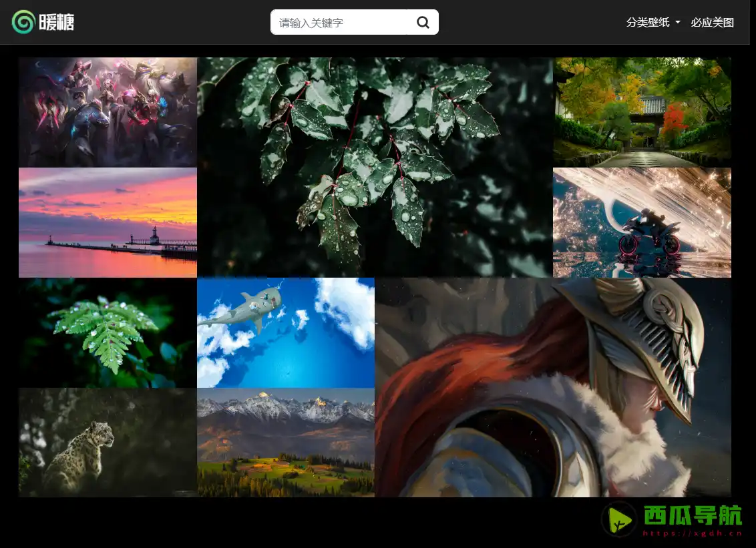The height and width of the screenshot is (548, 756).
Task: Click the 西瓜导航 watermark leaf icon
Action: (x=619, y=519)
